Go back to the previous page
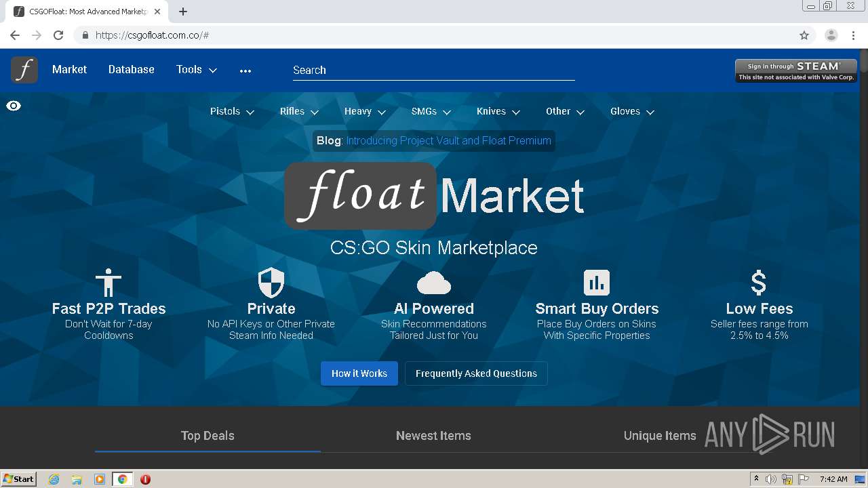This screenshot has width=868, height=488. click(15, 35)
